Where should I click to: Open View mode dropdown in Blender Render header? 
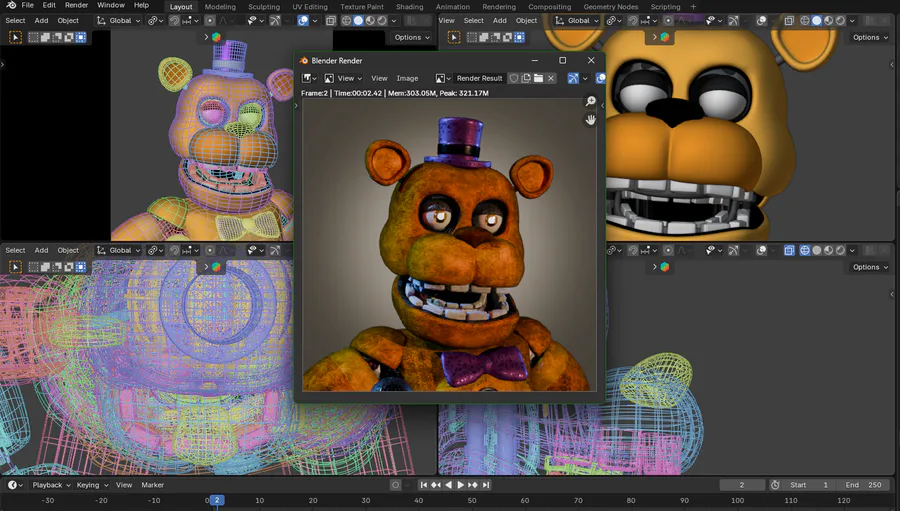tap(343, 78)
